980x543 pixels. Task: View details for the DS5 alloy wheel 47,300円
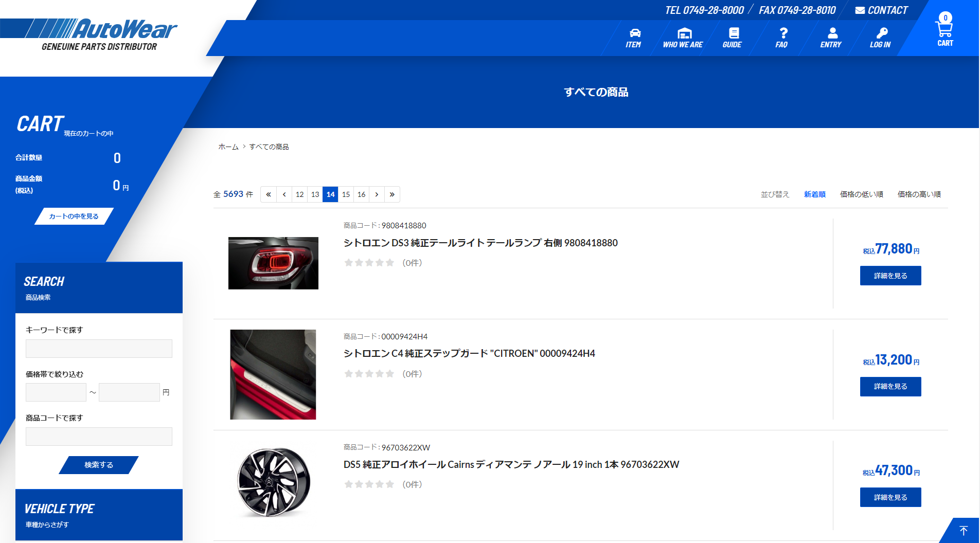pyautogui.click(x=890, y=497)
